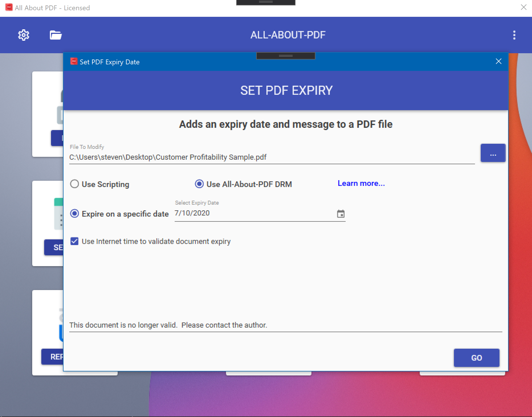This screenshot has height=417, width=532.
Task: Edit the File To Modify path field
Action: tap(272, 157)
